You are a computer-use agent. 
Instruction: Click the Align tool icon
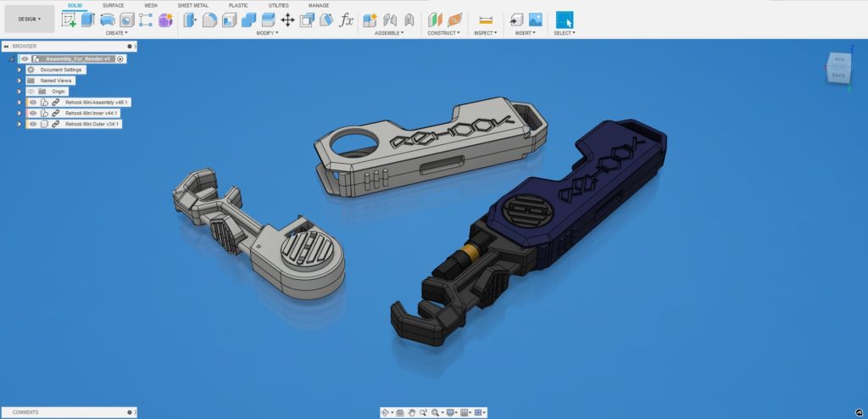307,20
